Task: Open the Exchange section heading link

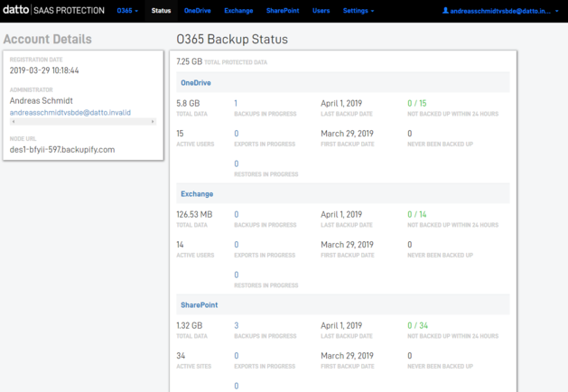Action: 197,194
